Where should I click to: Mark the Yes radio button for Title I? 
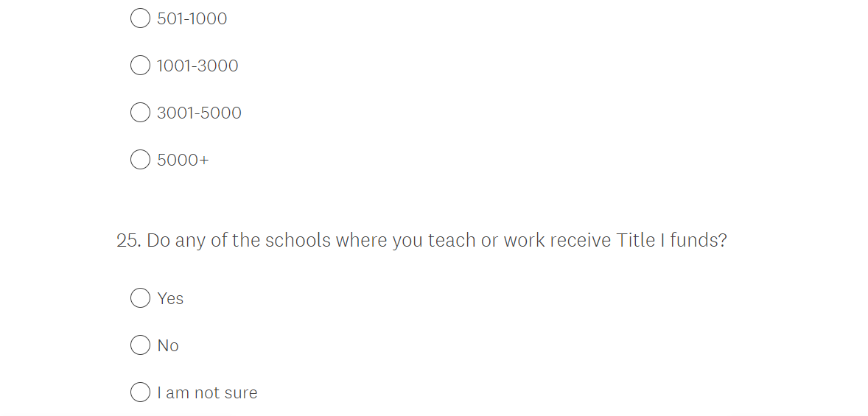[140, 298]
